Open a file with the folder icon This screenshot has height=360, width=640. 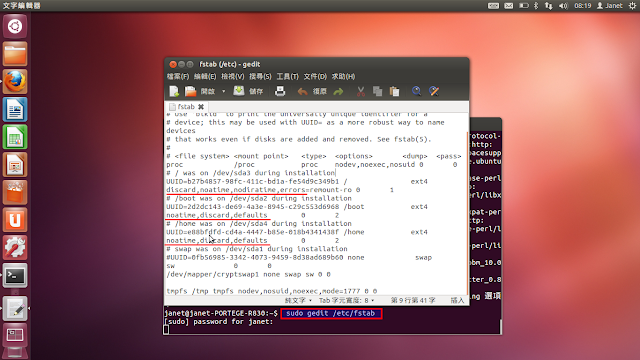click(191, 91)
